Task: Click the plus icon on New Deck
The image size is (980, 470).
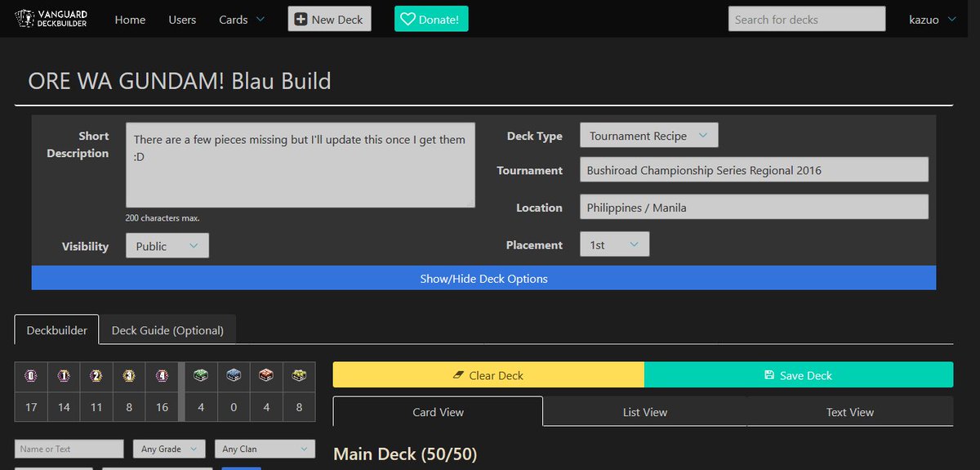Action: click(301, 20)
